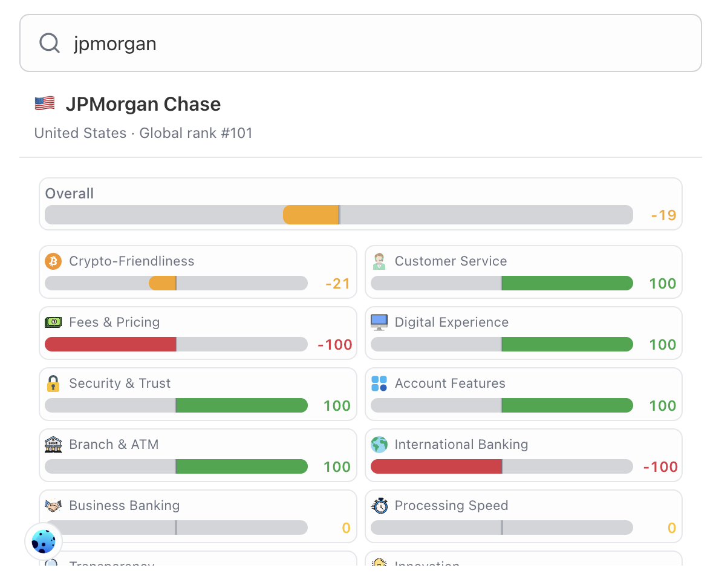This screenshot has height=588, width=716.
Task: Click the Global rank #101 text
Action: (x=196, y=133)
